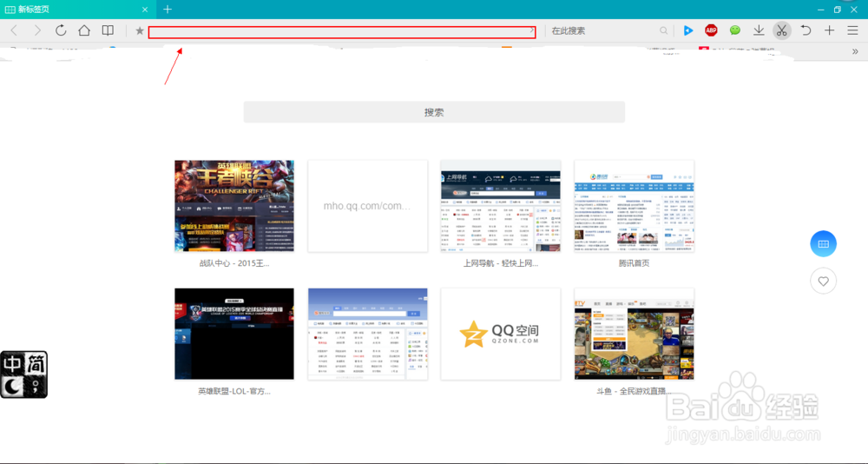Image resolution: width=868 pixels, height=464 pixels.
Task: Click the 腾讯首页 caption text
Action: pyautogui.click(x=635, y=263)
